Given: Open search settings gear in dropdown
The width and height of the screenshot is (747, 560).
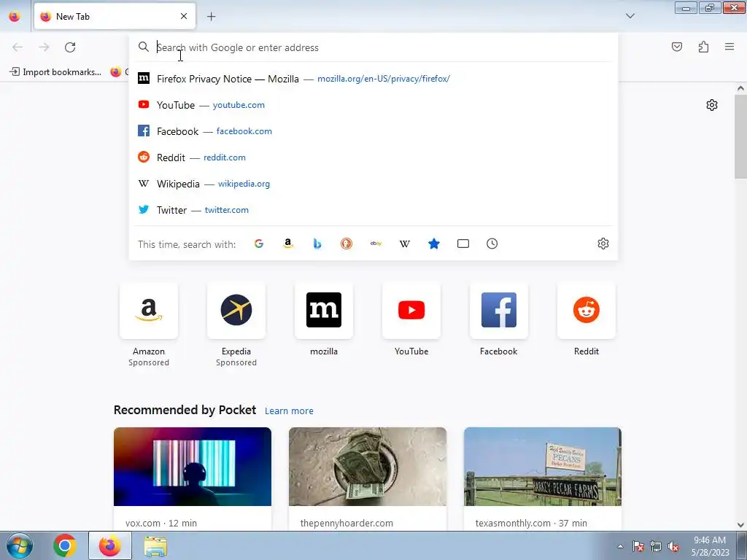Looking at the screenshot, I should point(603,244).
